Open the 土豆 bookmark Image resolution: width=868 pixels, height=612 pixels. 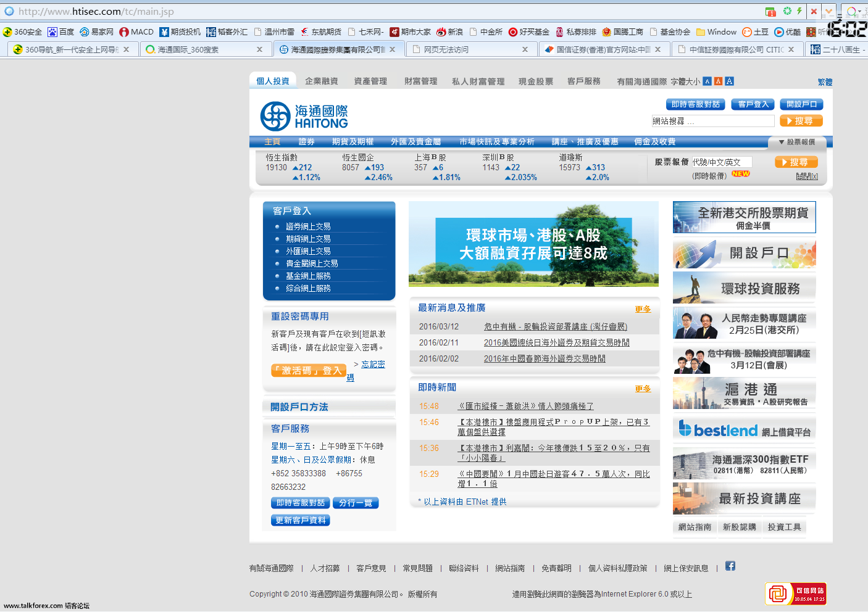tap(755, 32)
